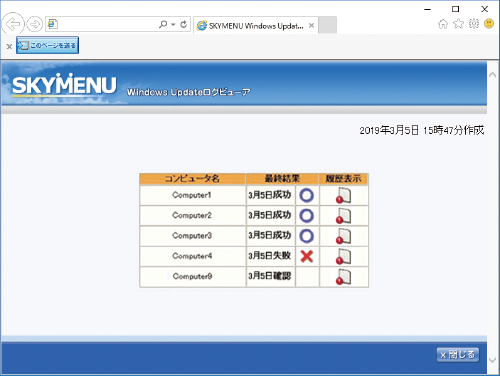Go back with browser back arrow

(13, 24)
